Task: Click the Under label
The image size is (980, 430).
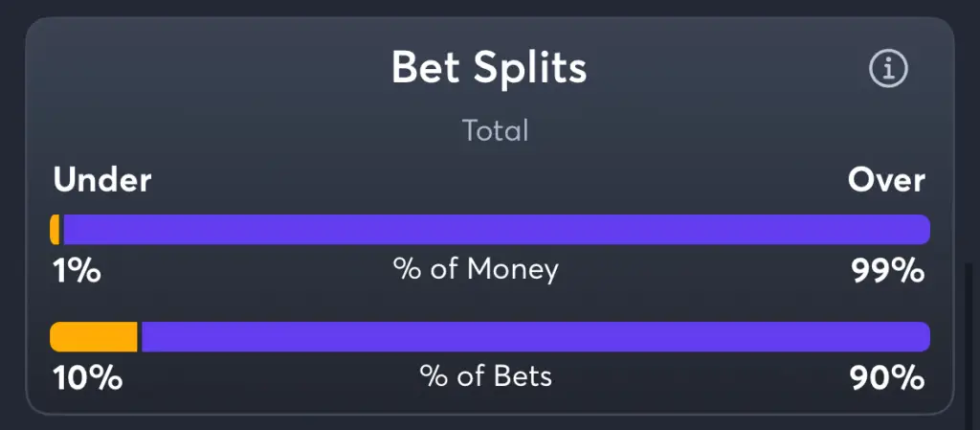Action: pos(101,181)
